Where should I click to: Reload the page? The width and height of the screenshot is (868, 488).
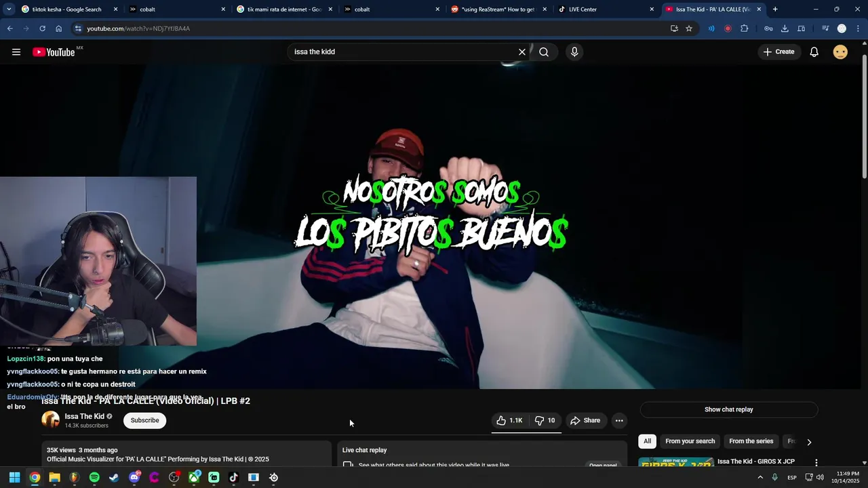pos(42,28)
